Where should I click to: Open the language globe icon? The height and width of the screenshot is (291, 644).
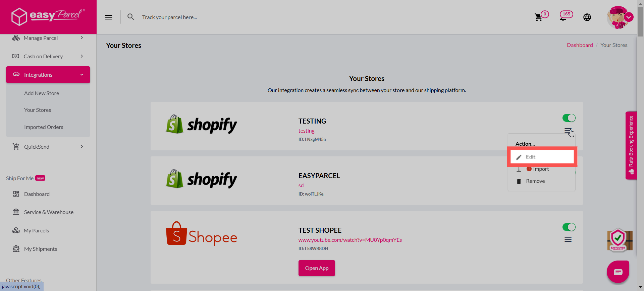coord(587,17)
